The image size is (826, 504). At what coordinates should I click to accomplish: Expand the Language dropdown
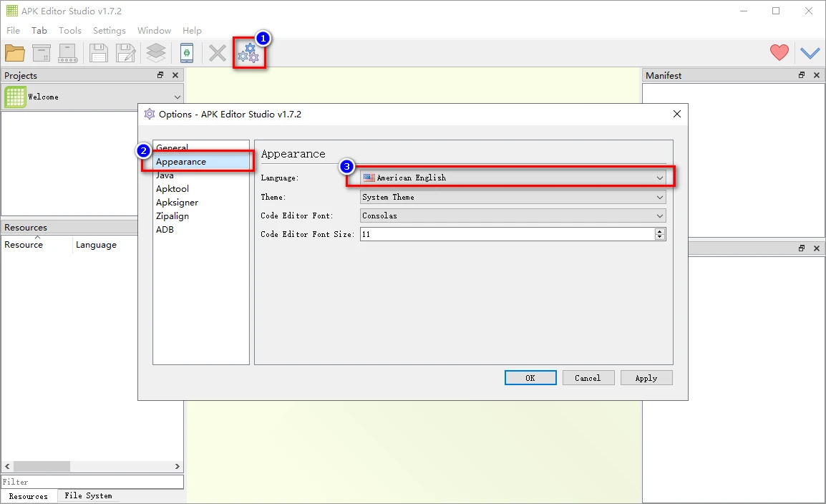pyautogui.click(x=512, y=178)
